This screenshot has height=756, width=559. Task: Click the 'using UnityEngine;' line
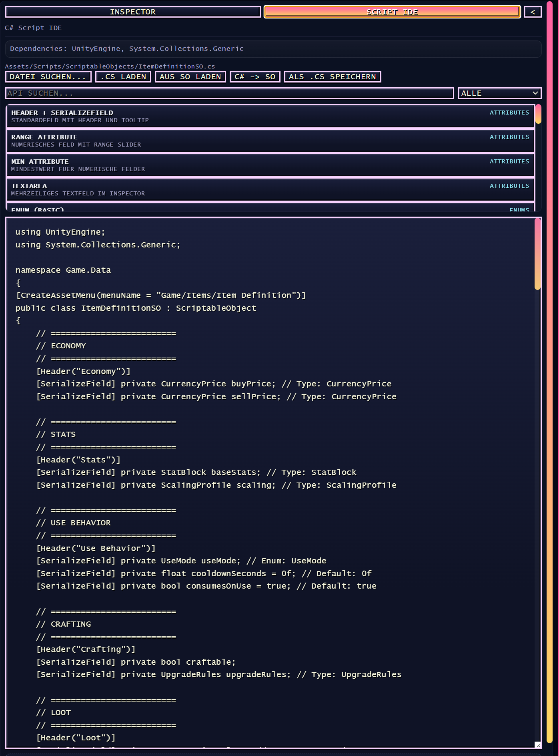60,232
